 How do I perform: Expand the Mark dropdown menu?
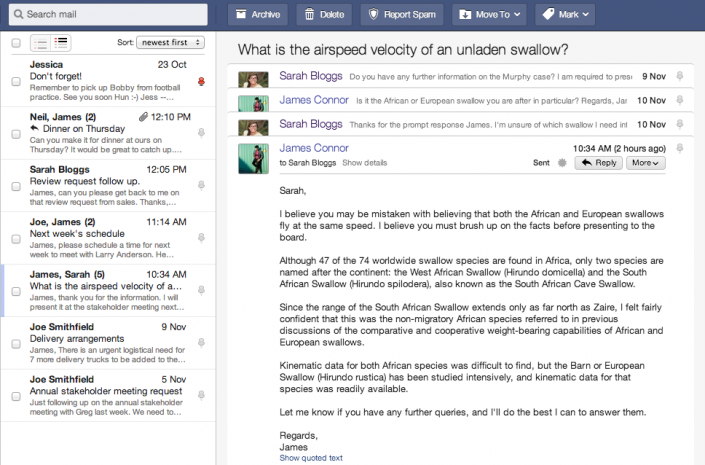566,15
